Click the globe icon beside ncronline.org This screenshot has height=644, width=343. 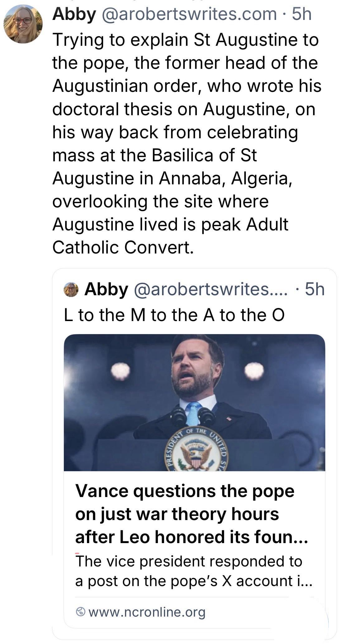point(81,612)
